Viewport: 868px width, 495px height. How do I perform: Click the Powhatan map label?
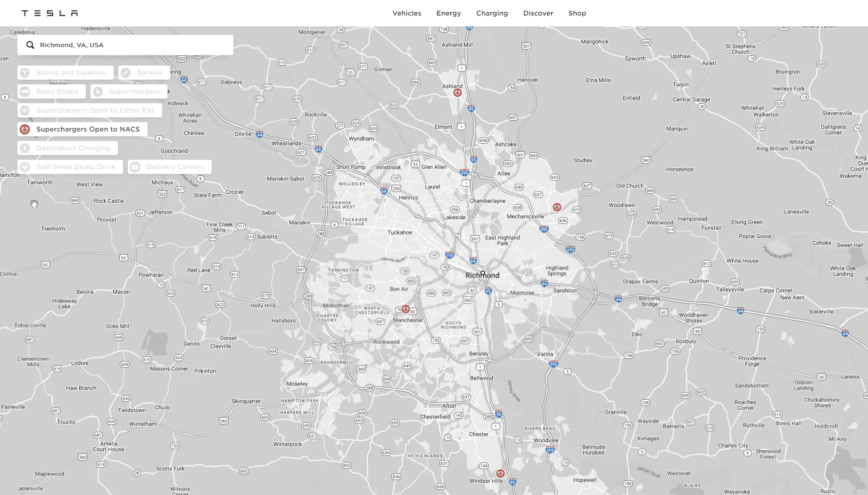point(151,275)
